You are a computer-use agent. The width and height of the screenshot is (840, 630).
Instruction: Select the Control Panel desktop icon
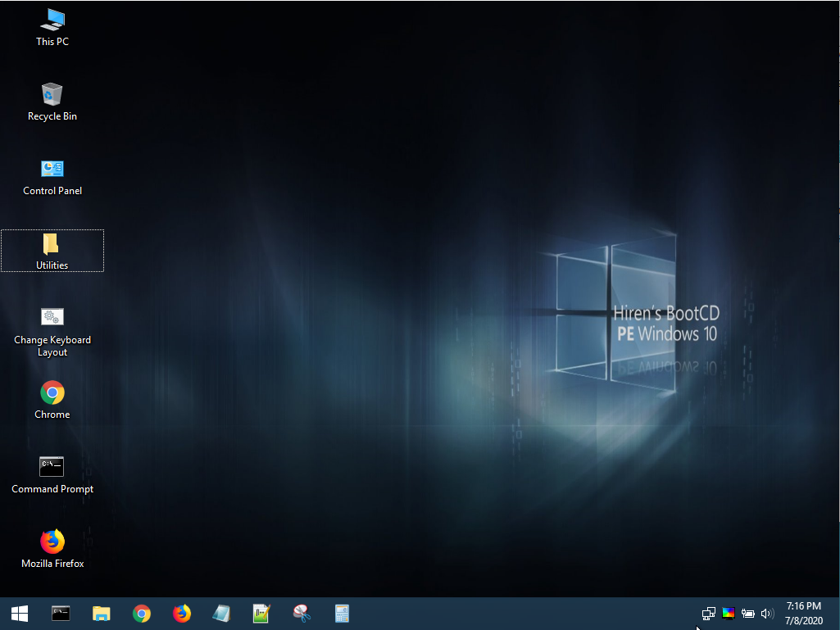click(x=52, y=177)
